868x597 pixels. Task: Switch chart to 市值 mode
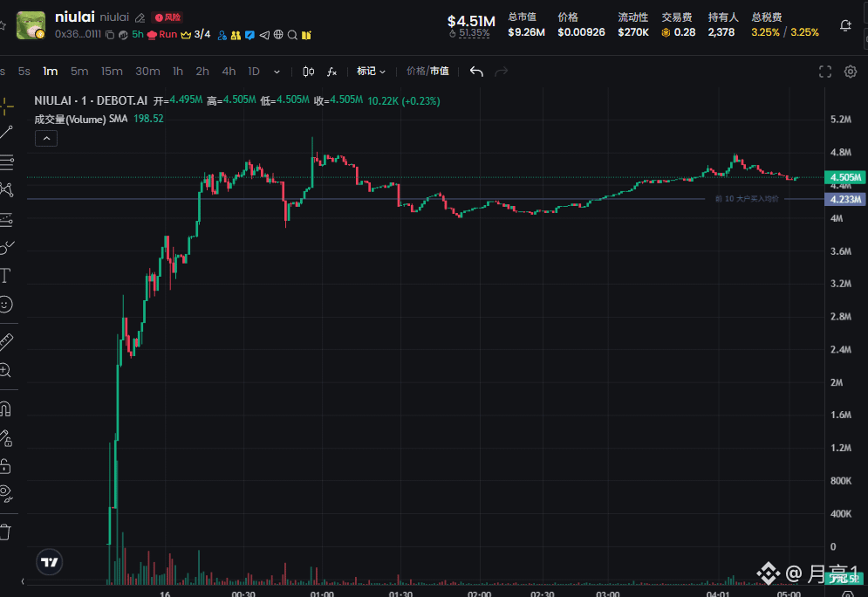tap(439, 71)
